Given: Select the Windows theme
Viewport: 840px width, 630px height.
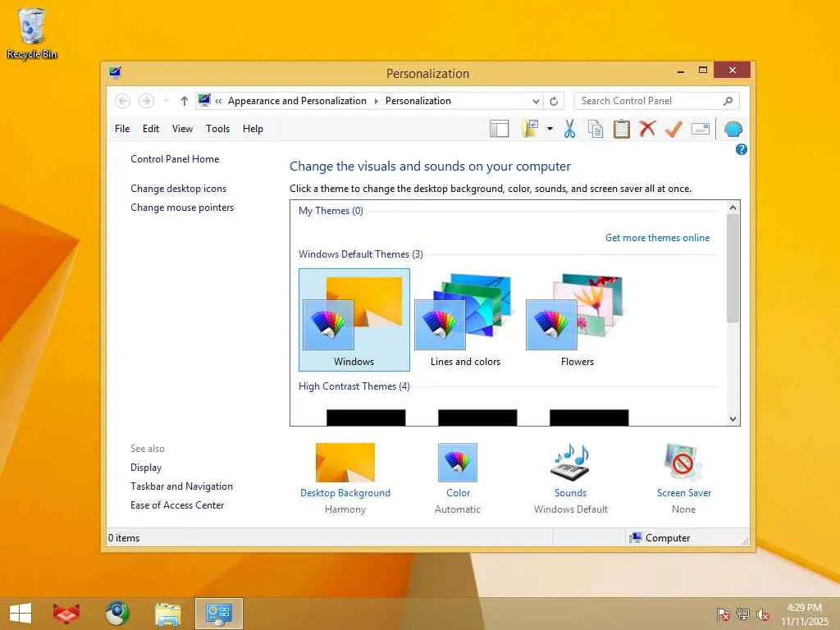Looking at the screenshot, I should coord(354,320).
